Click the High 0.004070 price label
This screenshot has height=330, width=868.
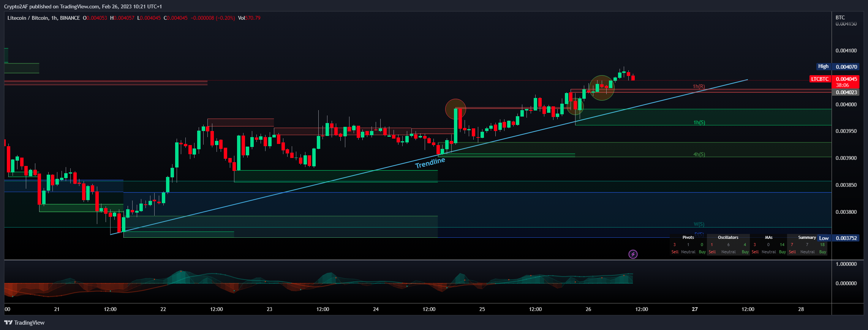coord(837,66)
